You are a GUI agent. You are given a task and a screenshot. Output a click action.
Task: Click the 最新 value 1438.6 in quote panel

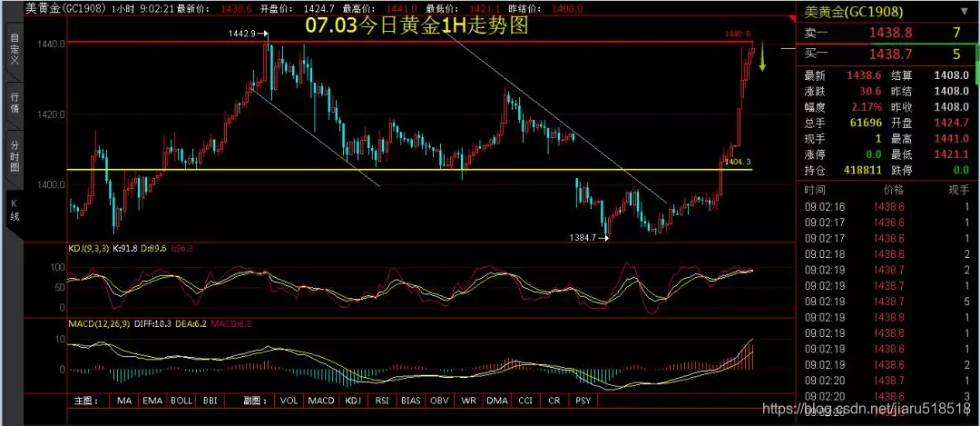[x=862, y=75]
